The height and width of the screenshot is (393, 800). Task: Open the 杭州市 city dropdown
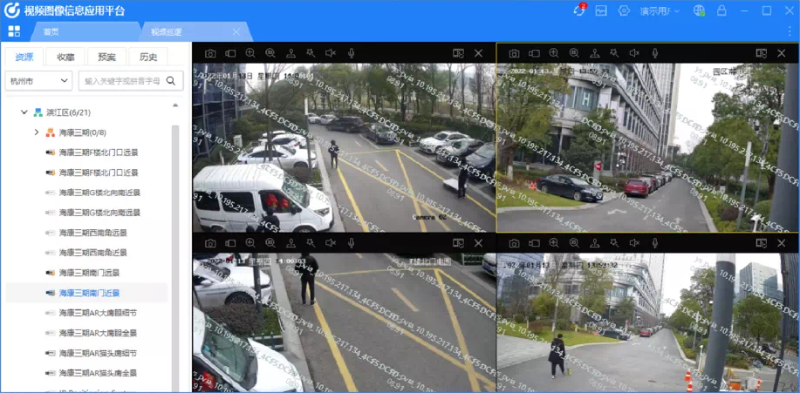click(38, 81)
